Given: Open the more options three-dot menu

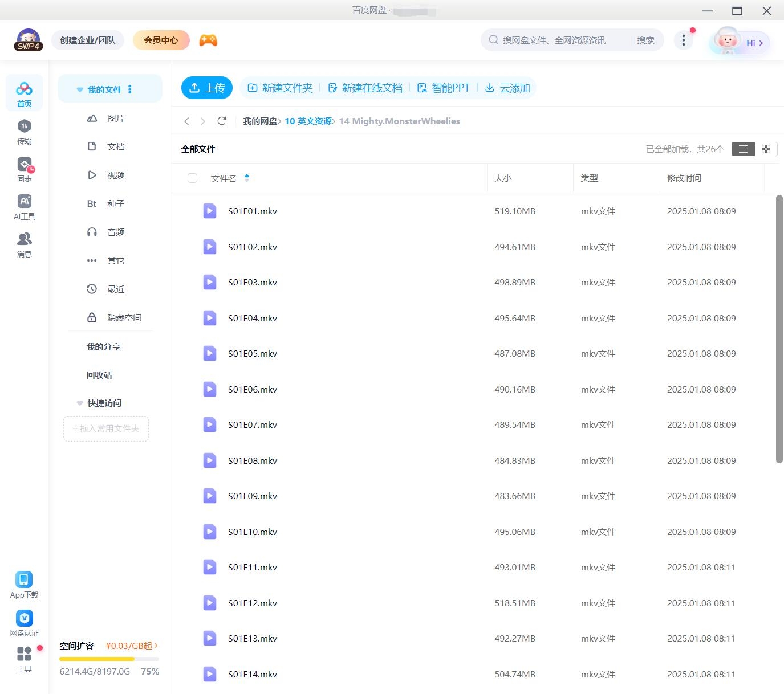Looking at the screenshot, I should pyautogui.click(x=683, y=40).
